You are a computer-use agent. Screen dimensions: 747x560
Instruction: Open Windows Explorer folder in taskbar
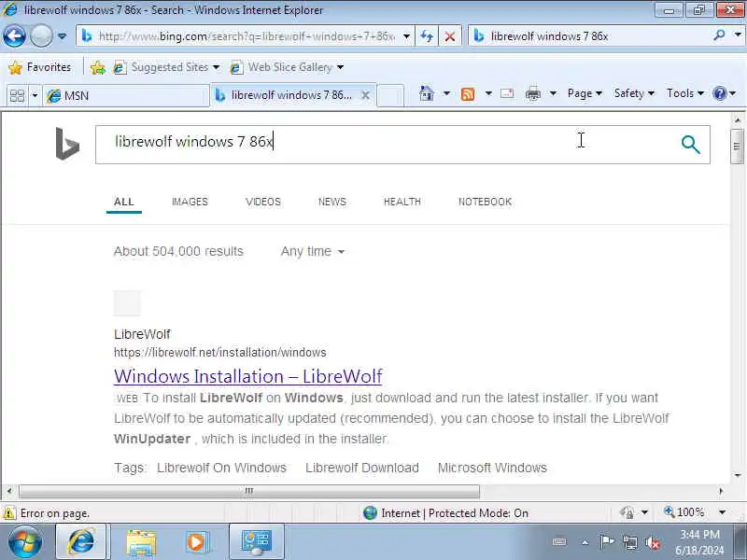tap(141, 543)
